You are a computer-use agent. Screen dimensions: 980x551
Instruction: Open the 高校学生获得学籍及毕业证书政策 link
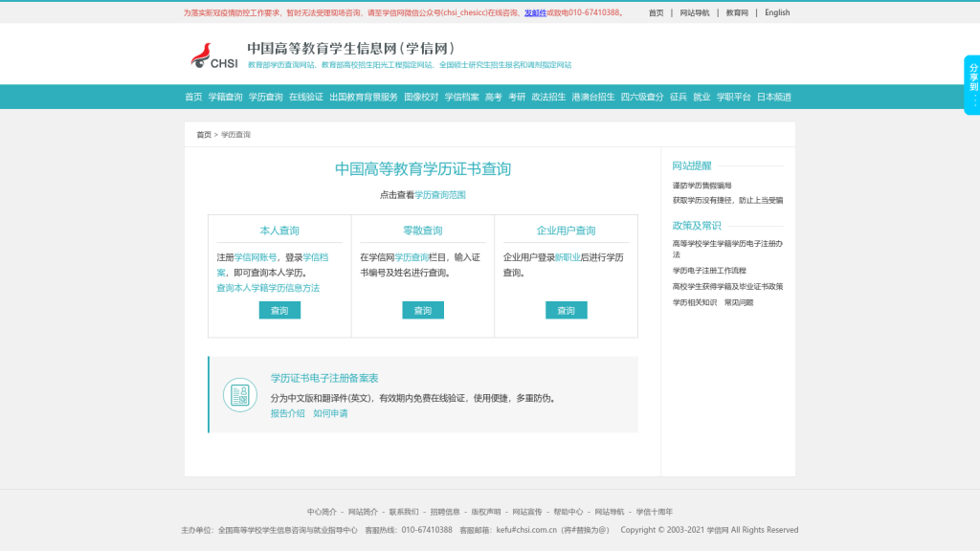click(727, 287)
